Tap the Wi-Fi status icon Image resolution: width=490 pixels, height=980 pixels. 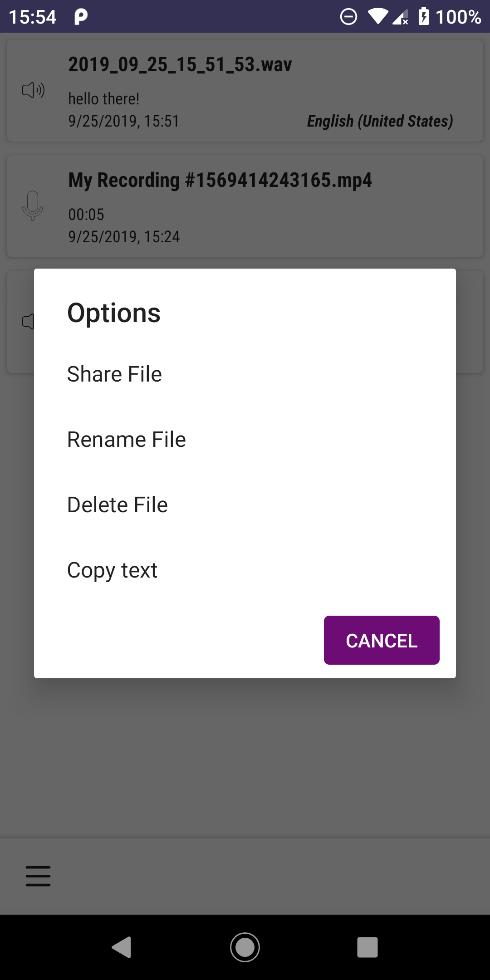coord(377,17)
